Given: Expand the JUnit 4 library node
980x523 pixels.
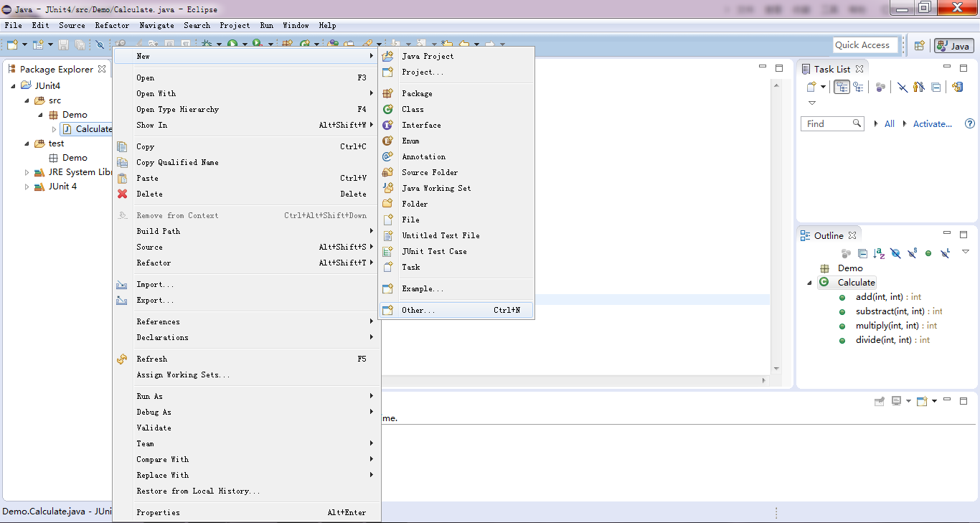Looking at the screenshot, I should coord(27,187).
